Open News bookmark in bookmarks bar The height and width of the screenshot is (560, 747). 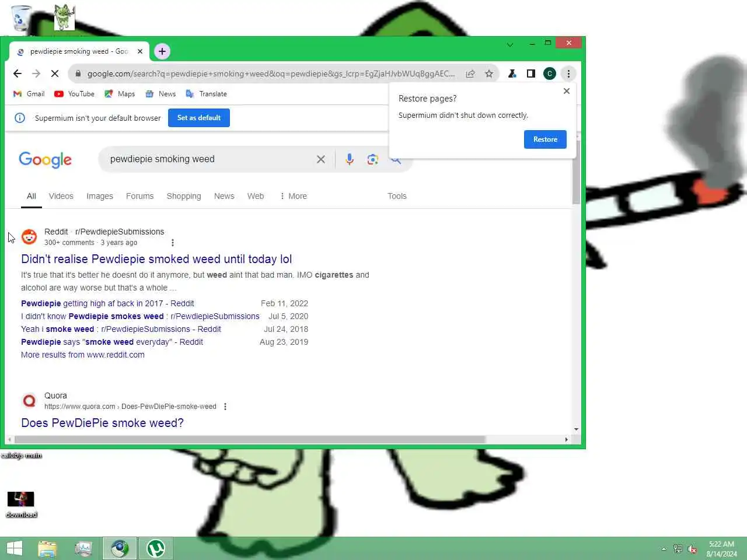point(160,94)
